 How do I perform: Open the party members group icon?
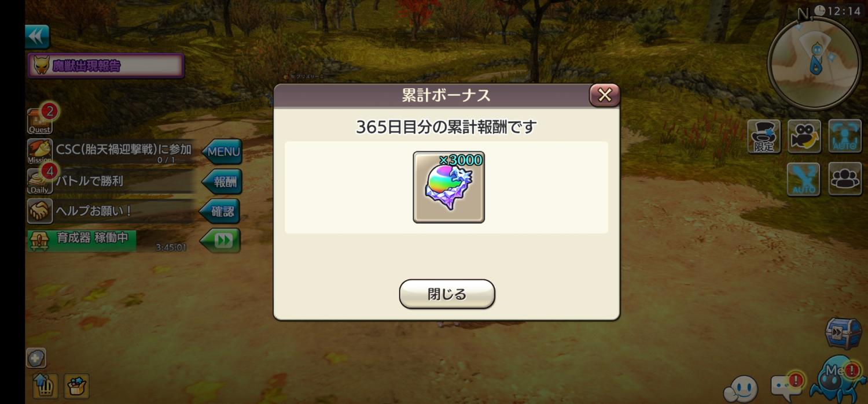[845, 179]
